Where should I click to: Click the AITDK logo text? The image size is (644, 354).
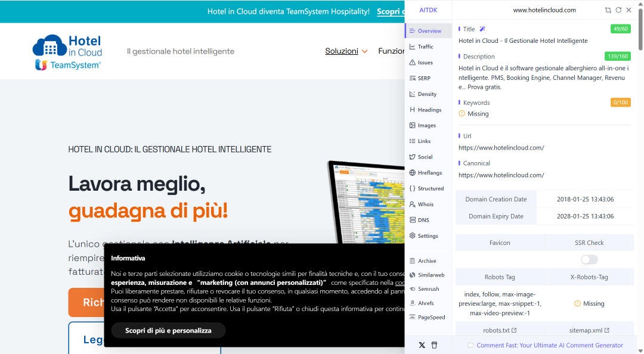click(x=428, y=10)
